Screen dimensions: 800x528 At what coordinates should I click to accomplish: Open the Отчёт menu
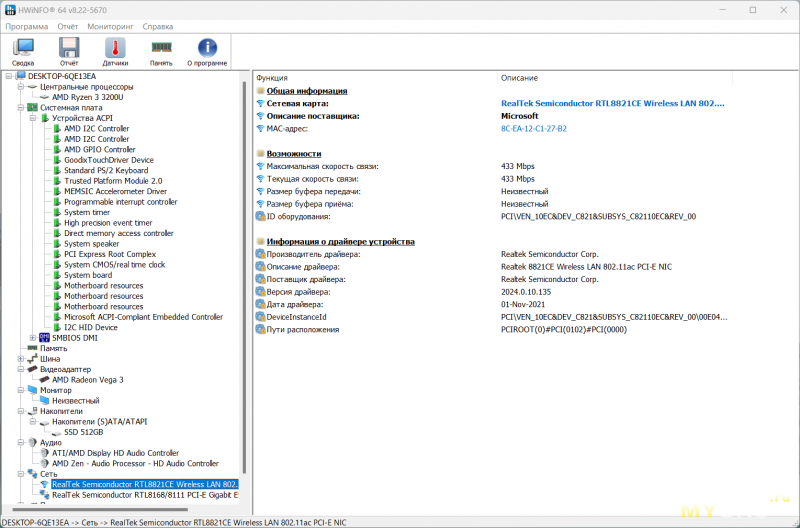68,27
